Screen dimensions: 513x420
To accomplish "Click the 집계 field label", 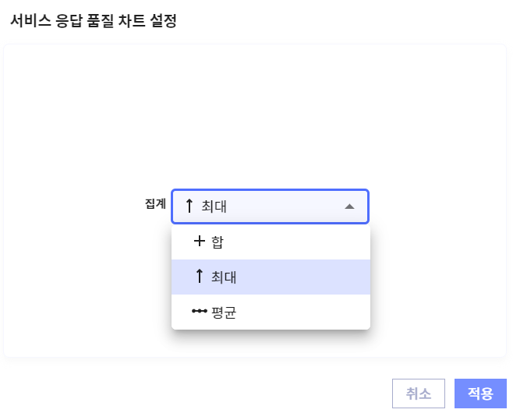I will (155, 203).
